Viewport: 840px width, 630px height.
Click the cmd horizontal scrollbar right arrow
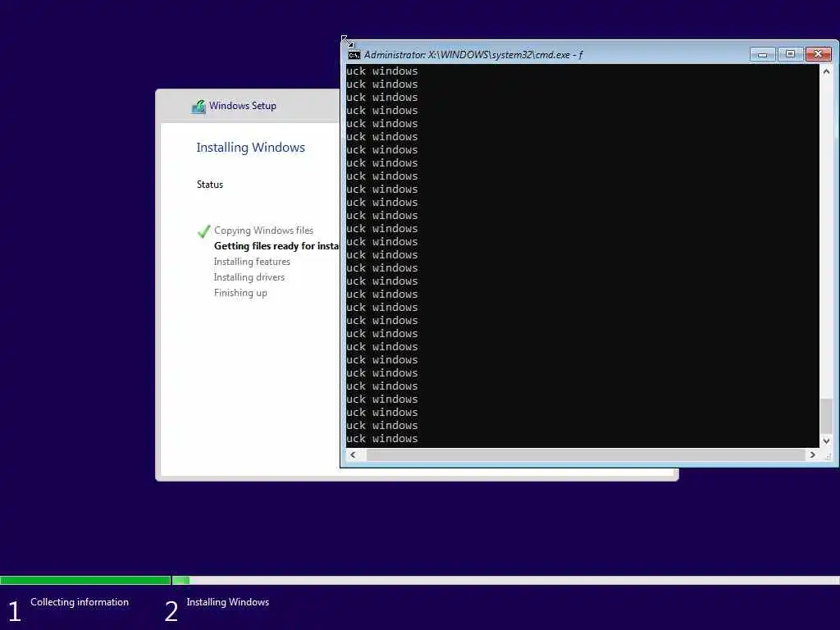click(x=813, y=454)
